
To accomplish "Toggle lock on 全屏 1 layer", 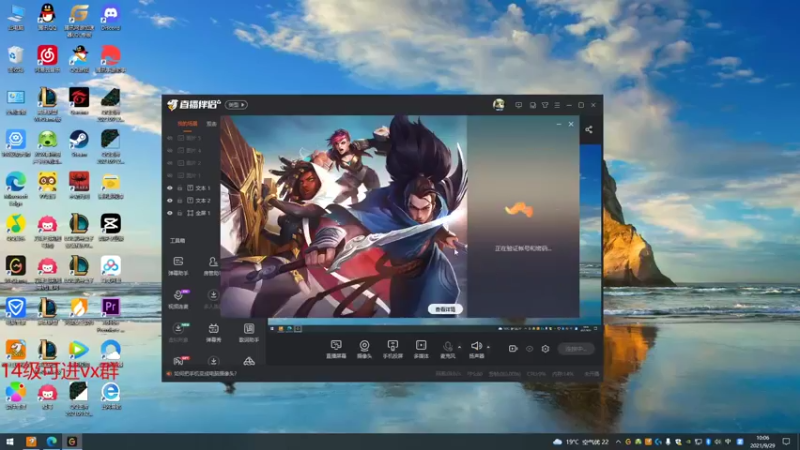I will pyautogui.click(x=180, y=213).
